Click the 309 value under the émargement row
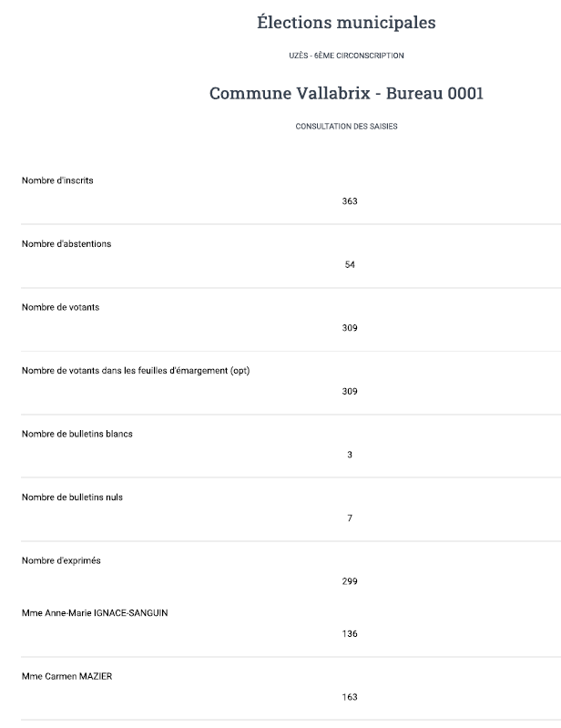 click(x=350, y=392)
